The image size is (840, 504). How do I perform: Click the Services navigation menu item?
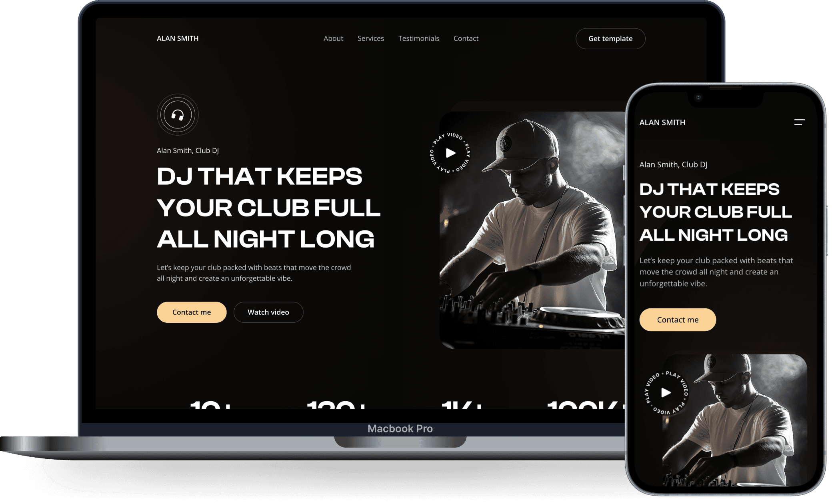point(370,38)
